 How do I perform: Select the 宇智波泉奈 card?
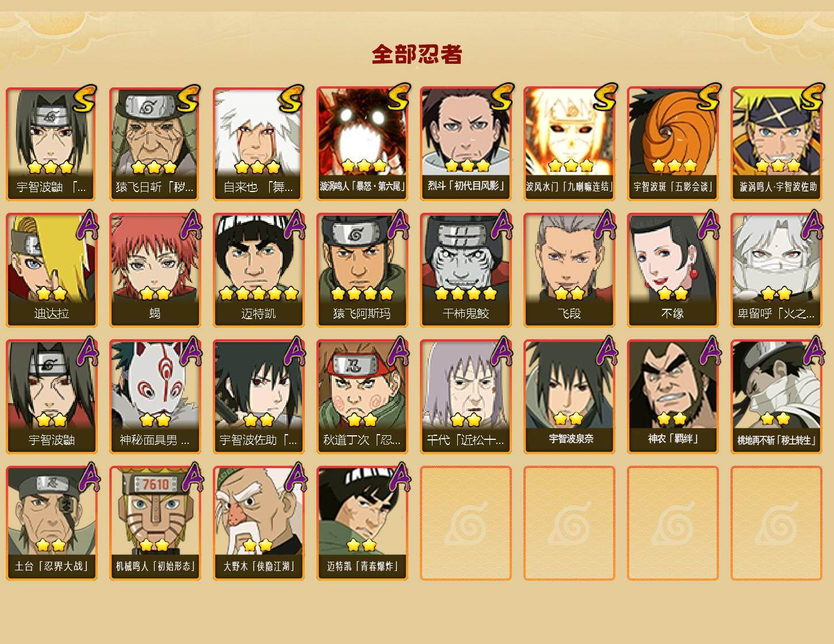(569, 397)
